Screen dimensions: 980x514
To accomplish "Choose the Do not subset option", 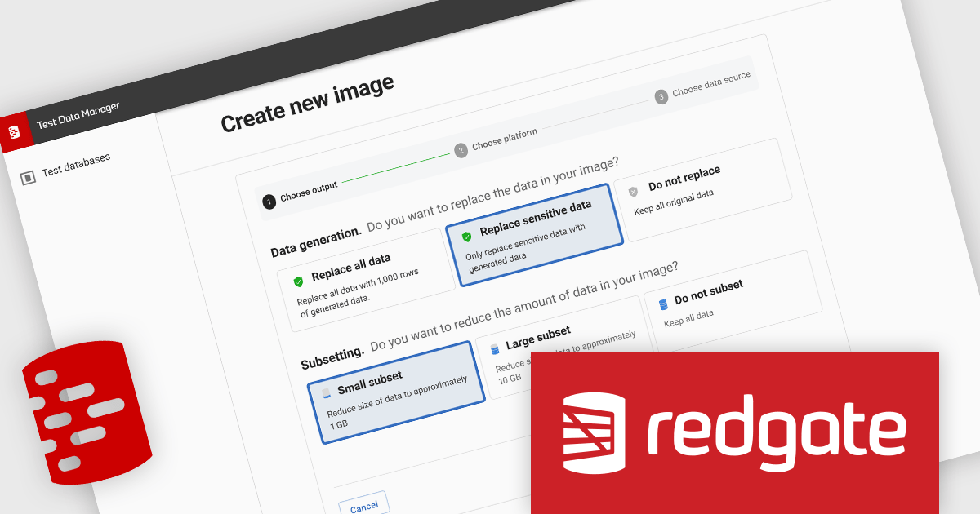I will coord(733,301).
